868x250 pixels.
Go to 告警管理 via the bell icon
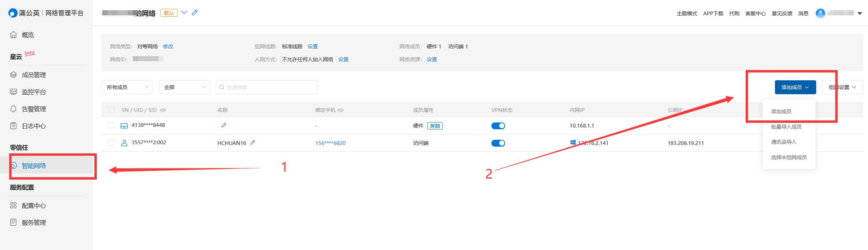click(x=13, y=109)
